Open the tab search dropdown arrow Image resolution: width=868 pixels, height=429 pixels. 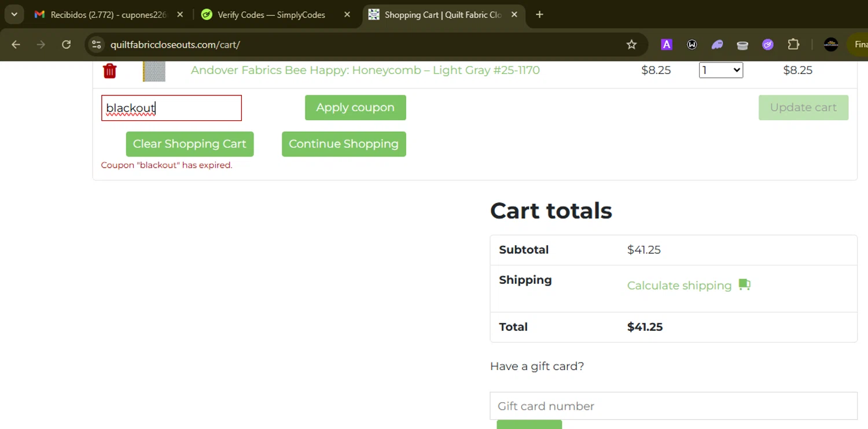click(x=14, y=14)
